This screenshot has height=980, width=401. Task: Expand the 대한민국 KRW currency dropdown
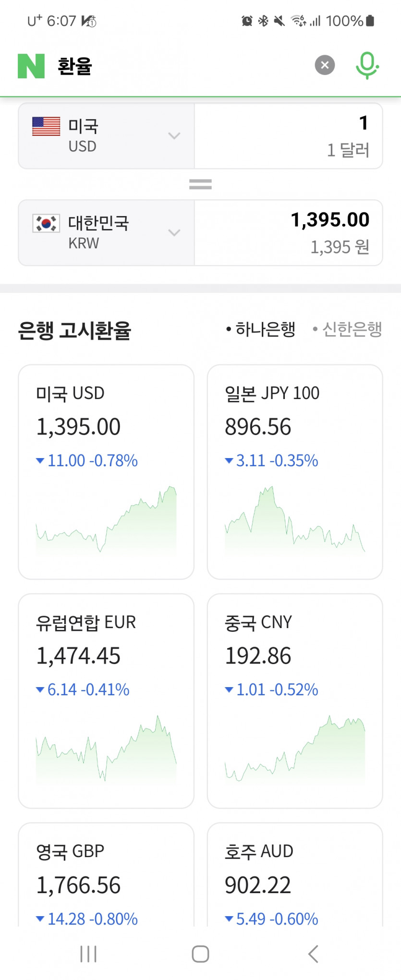point(174,233)
